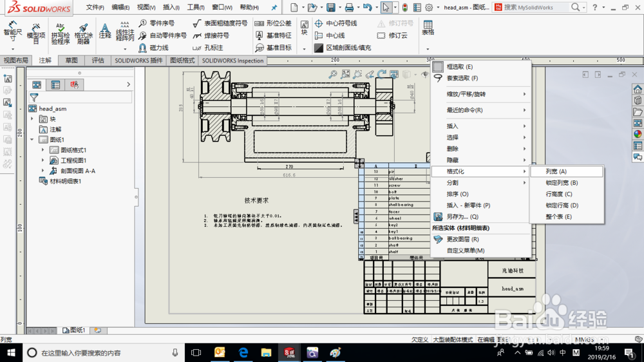Open the 表格 dropdown arrow
This screenshot has height=362, width=644.
pos(428,50)
